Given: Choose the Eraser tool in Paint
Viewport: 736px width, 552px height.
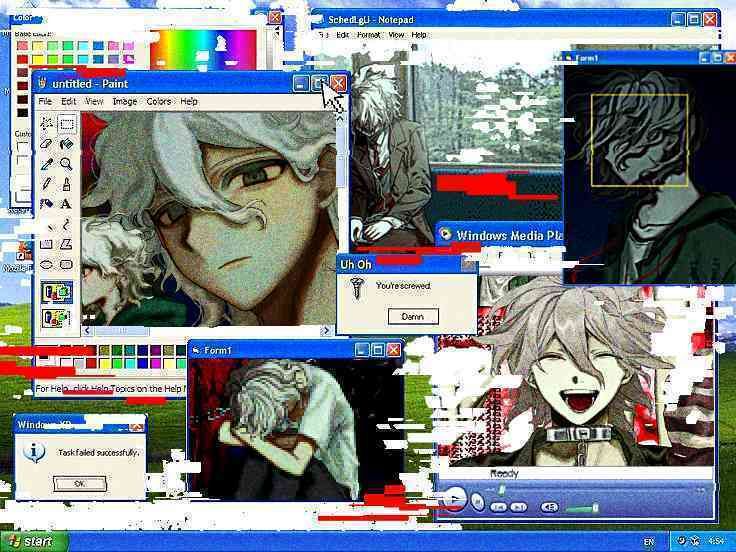Looking at the screenshot, I should click(x=46, y=144).
